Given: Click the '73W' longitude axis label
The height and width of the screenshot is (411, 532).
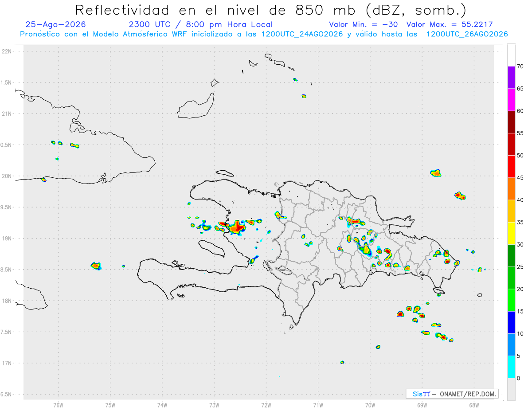Looking at the screenshot, I should 214,405.
